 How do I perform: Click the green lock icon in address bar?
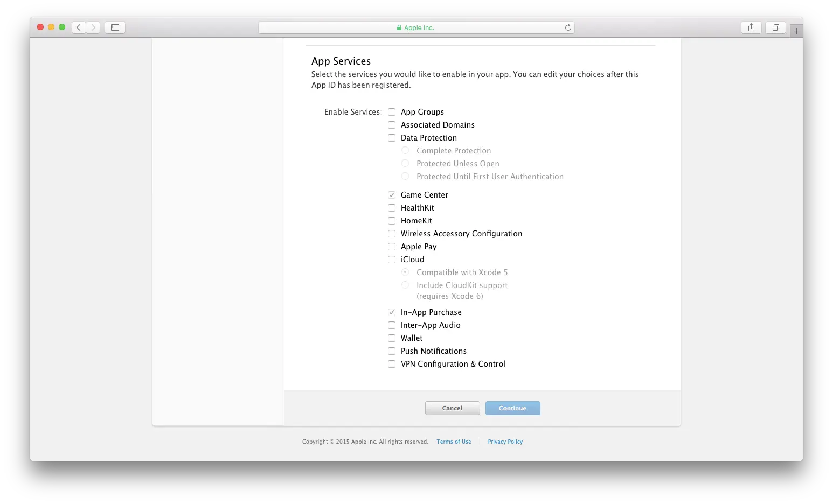399,27
